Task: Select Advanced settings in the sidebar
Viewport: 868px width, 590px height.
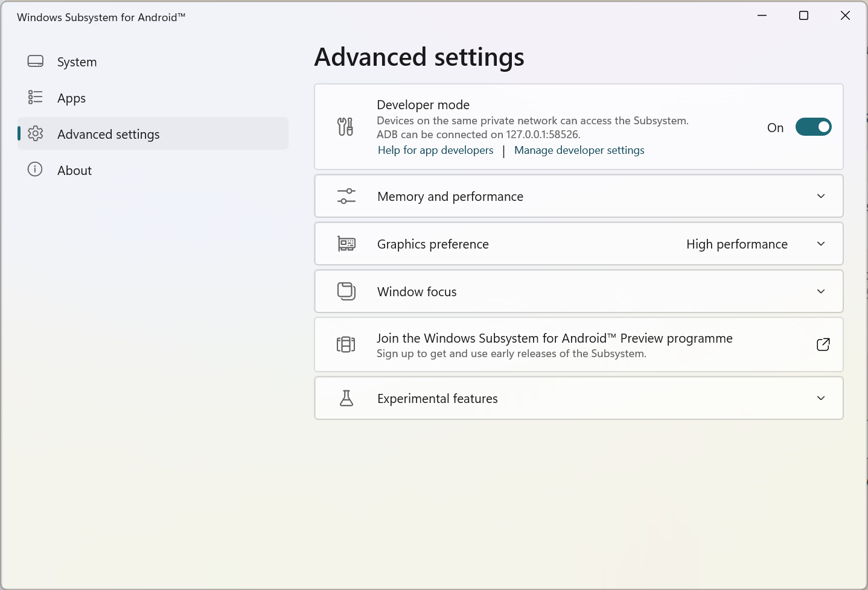Action: click(153, 134)
